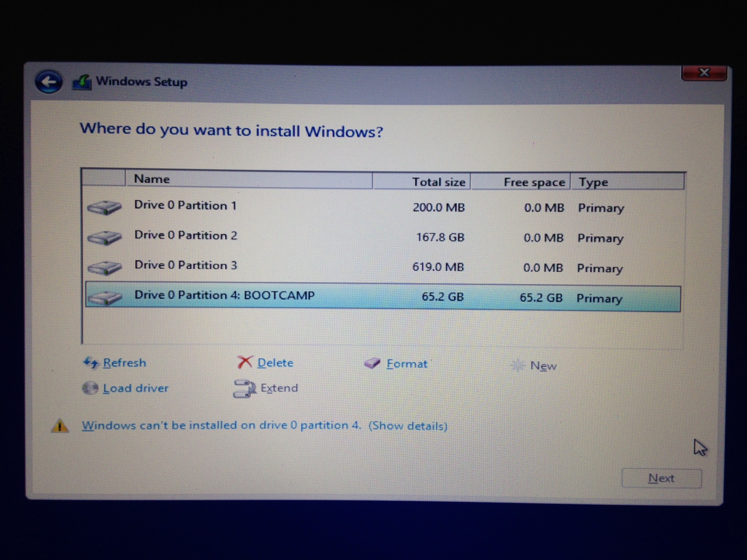This screenshot has width=747, height=560.
Task: Refresh the partition list
Action: [x=124, y=363]
